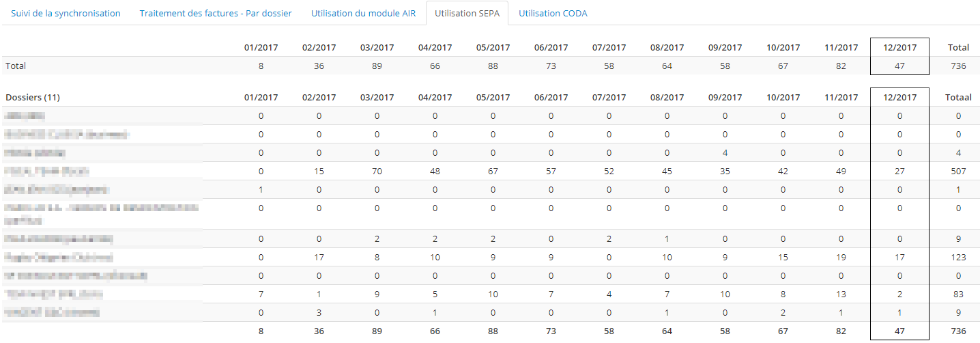Click the 06/2017 header in top table
The width and height of the screenshot is (980, 343).
(551, 47)
